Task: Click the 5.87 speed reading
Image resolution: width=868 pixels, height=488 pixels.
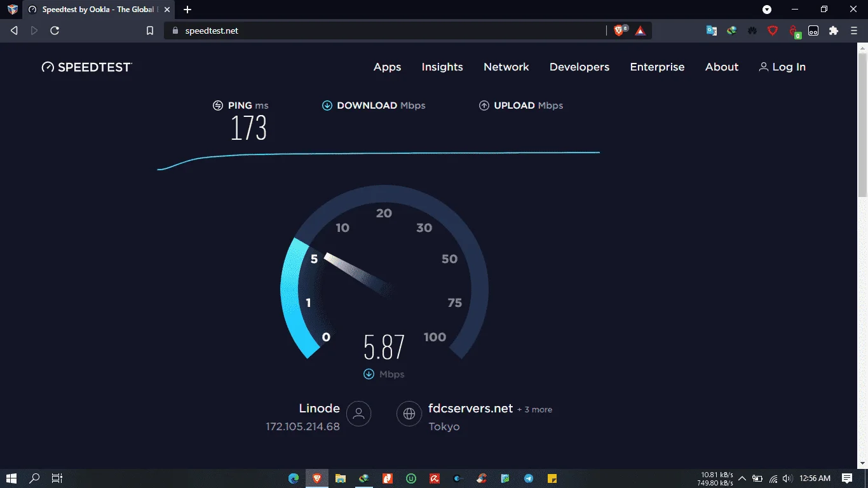Action: [384, 348]
